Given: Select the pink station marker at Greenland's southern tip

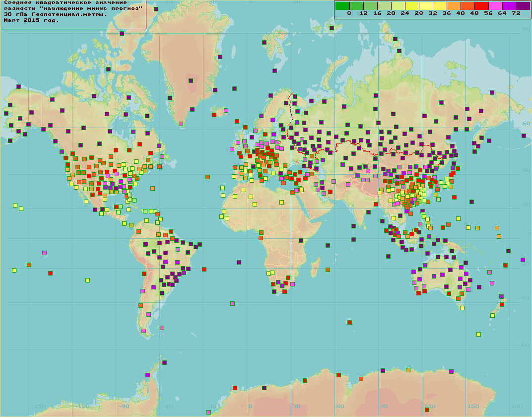Looking at the screenshot, I should tap(181, 124).
